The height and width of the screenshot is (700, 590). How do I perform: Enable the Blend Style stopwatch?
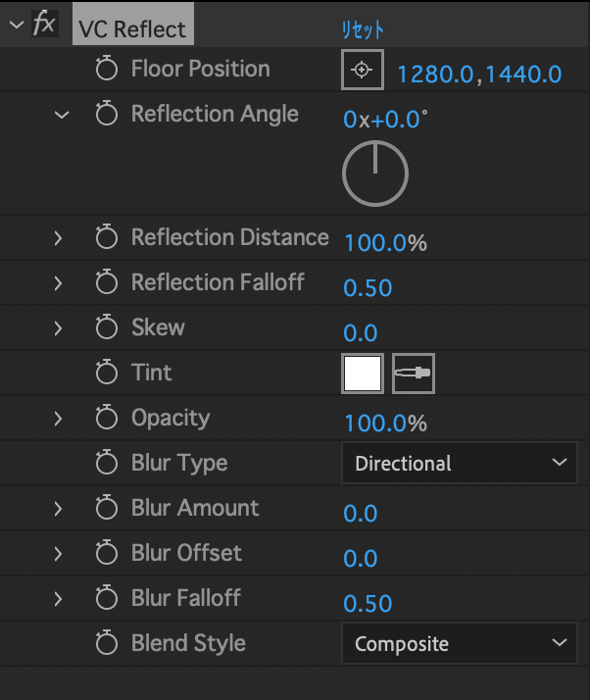click(x=106, y=643)
